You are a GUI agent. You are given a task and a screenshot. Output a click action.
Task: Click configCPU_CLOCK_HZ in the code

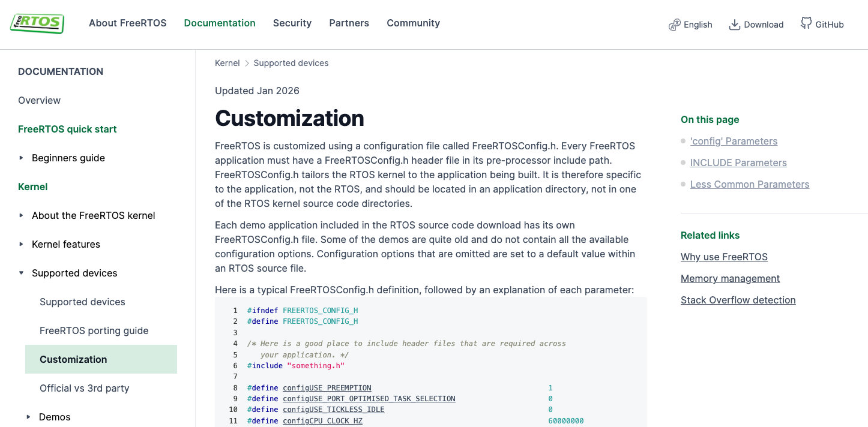(322, 421)
